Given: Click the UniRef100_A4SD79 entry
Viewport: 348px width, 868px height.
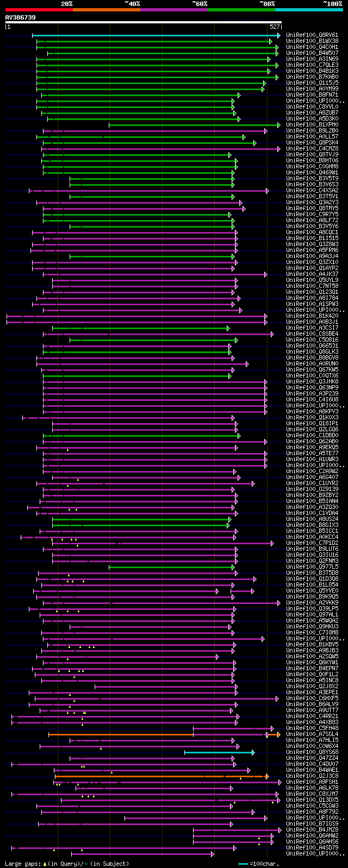Looking at the screenshot, I should point(312,848).
